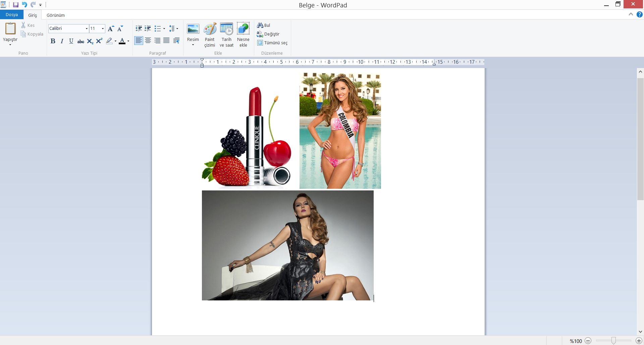644x345 pixels.
Task: Toggle Subscript formatting
Action: pyautogui.click(x=90, y=41)
